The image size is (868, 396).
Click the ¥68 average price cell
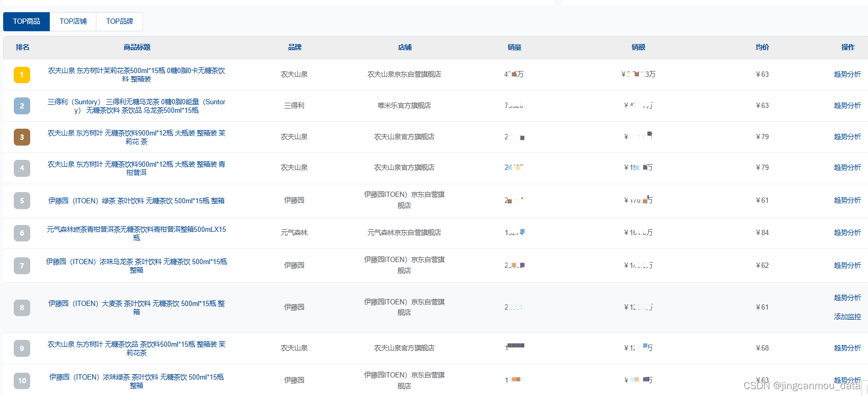click(x=762, y=348)
